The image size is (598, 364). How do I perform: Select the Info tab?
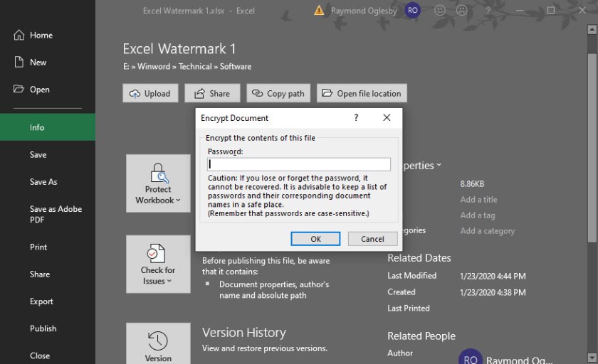48,127
